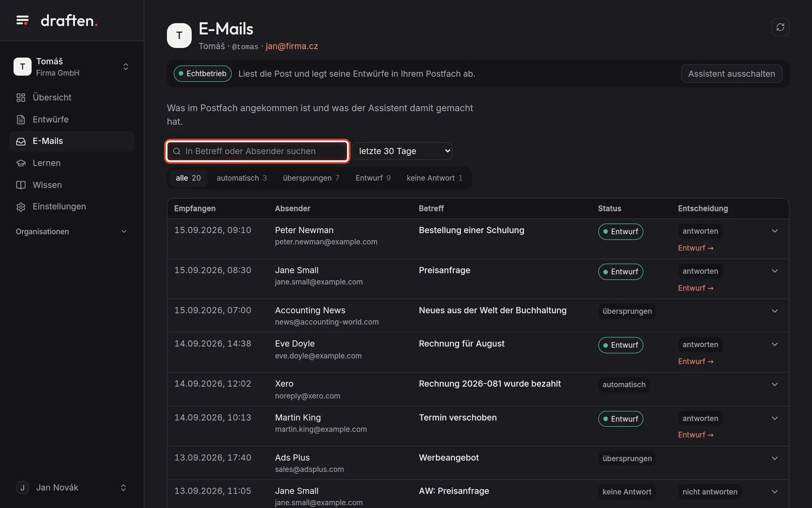Click sender address sales@adsplus.com
Viewport: 812px width, 508px height.
click(x=309, y=470)
